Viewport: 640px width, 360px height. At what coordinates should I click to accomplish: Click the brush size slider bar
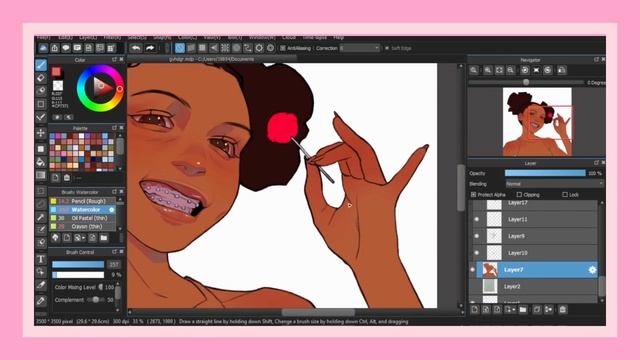pyautogui.click(x=78, y=264)
